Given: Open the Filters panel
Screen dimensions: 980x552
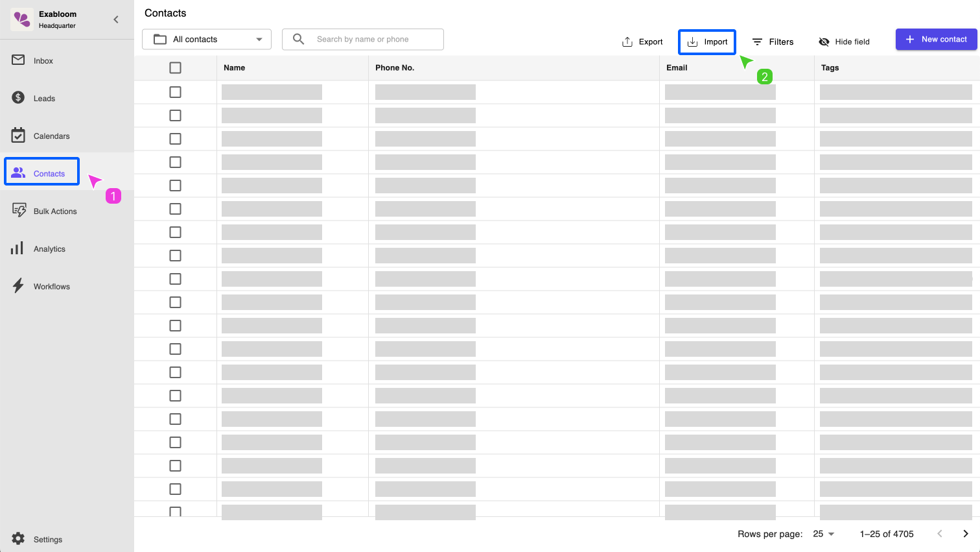Looking at the screenshot, I should pos(773,42).
